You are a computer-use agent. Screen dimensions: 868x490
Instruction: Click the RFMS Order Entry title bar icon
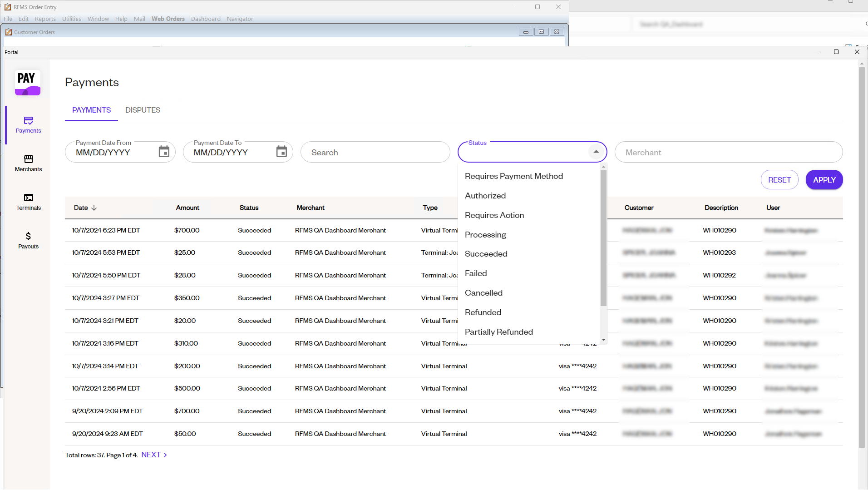7,7
